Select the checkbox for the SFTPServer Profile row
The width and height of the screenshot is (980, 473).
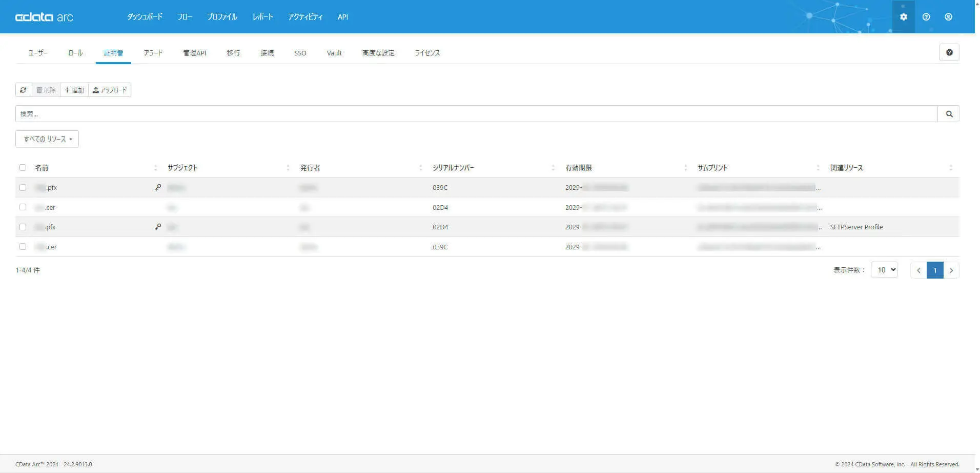click(x=23, y=227)
